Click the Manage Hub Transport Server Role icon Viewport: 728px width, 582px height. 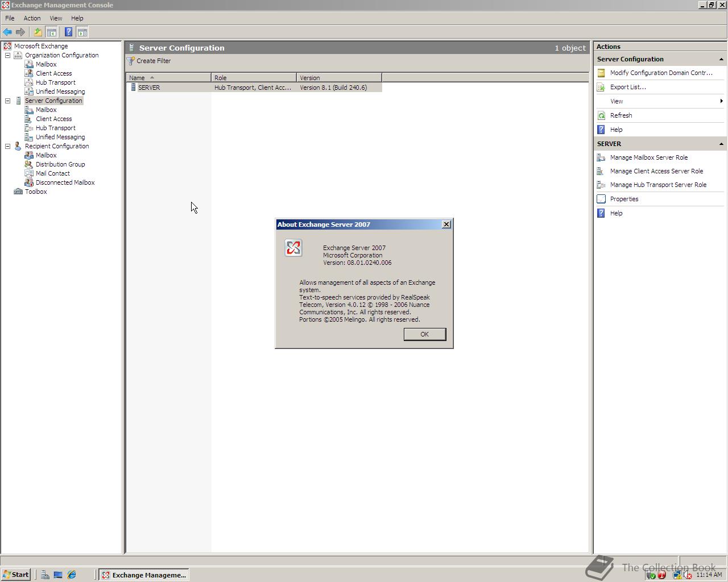click(x=601, y=185)
